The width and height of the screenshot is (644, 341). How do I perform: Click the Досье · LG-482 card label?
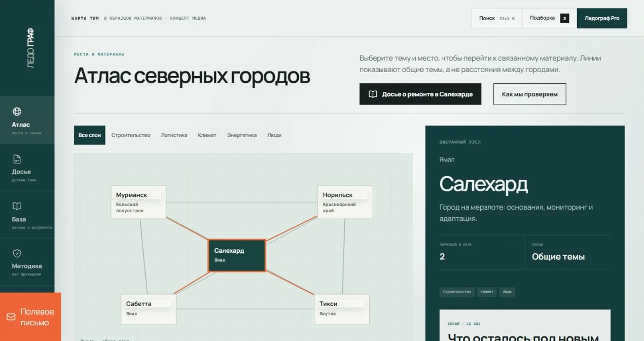click(464, 324)
